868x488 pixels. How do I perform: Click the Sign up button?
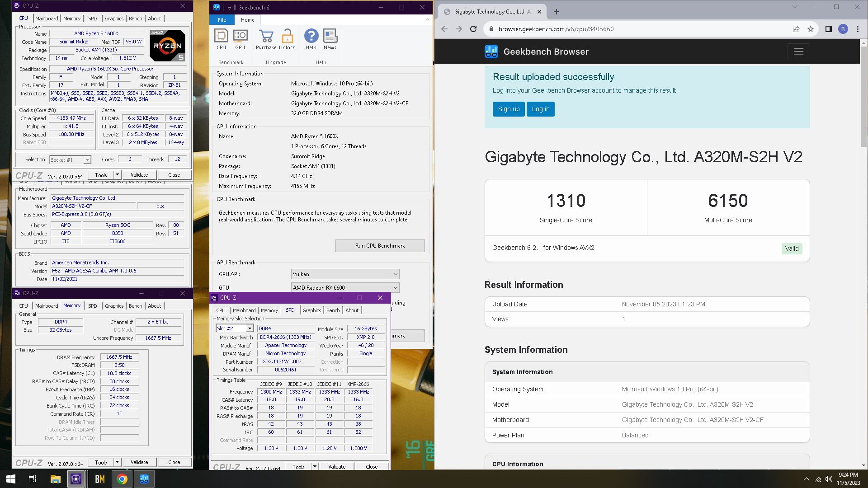pyautogui.click(x=509, y=109)
